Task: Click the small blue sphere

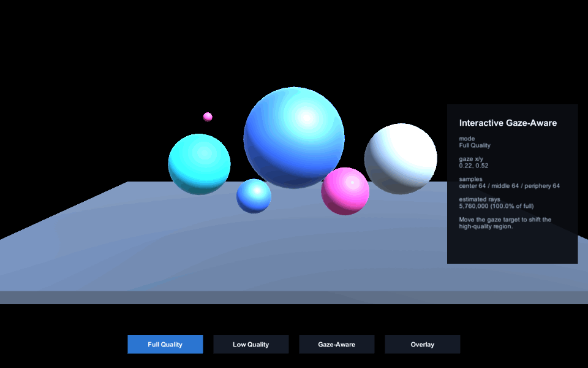Action: pos(254,196)
